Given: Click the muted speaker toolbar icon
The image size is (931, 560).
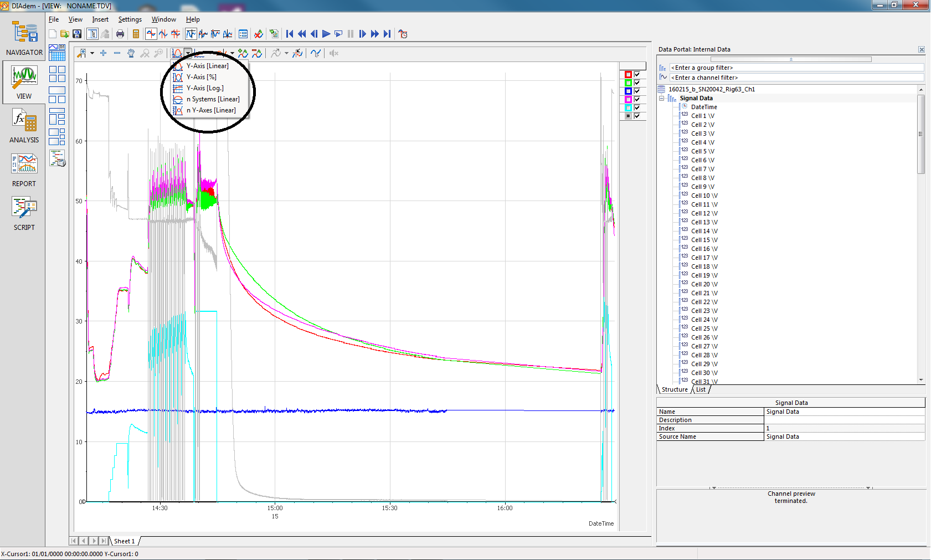Looking at the screenshot, I should pyautogui.click(x=333, y=53).
